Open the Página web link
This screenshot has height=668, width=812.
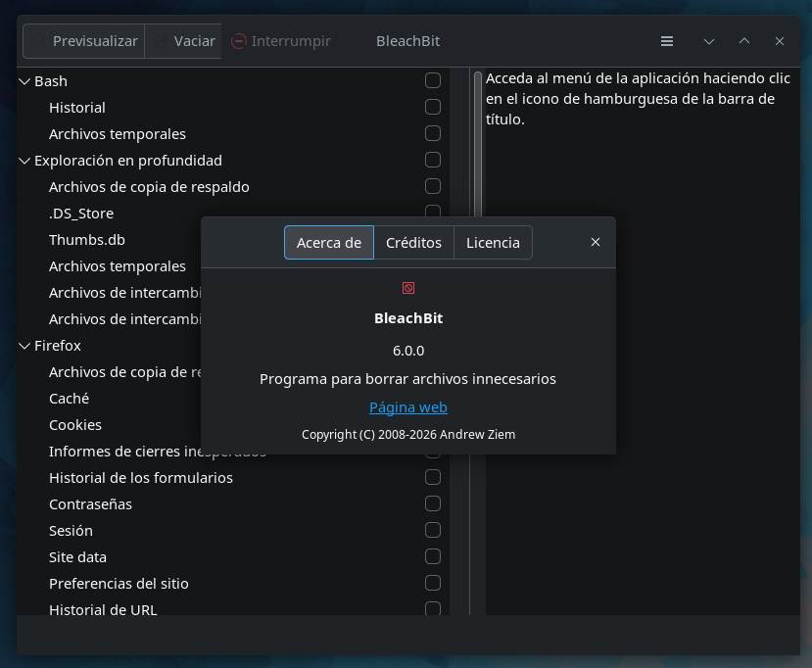408,407
